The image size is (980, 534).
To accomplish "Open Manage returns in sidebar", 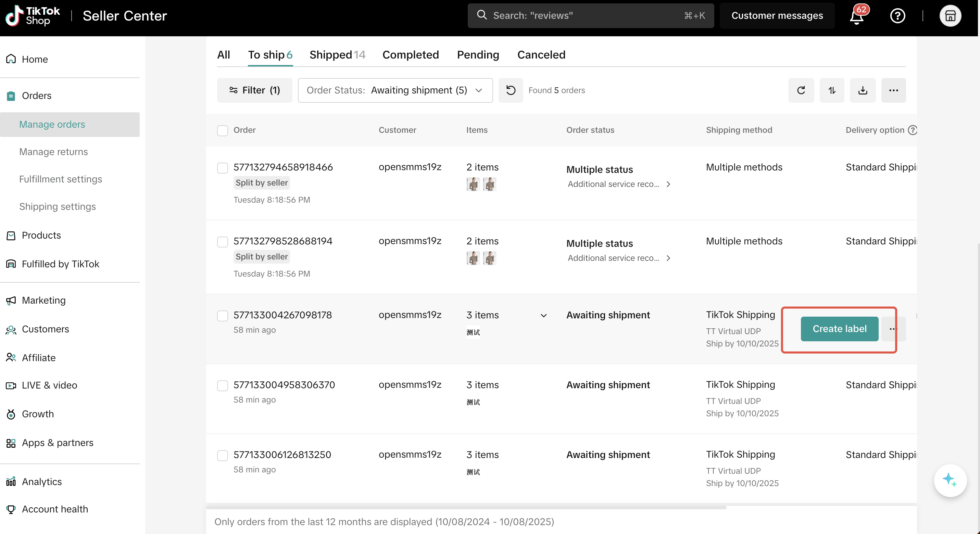I will (x=53, y=152).
